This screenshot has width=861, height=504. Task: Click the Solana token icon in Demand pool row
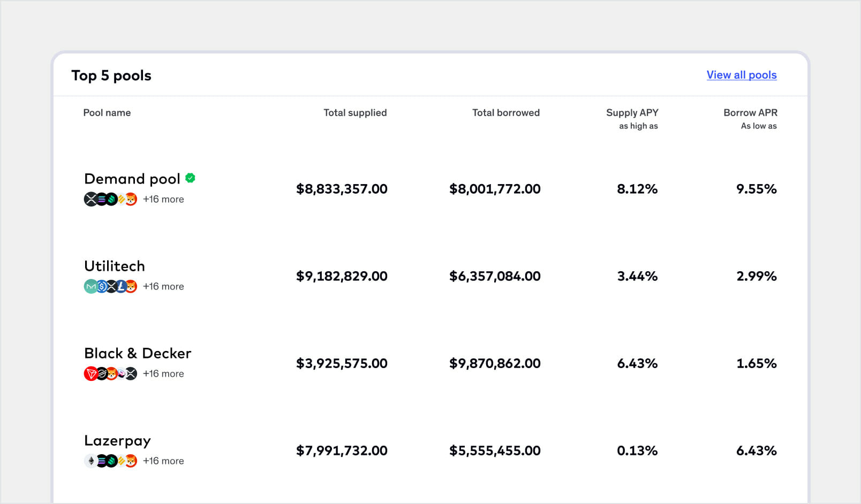[x=101, y=200]
